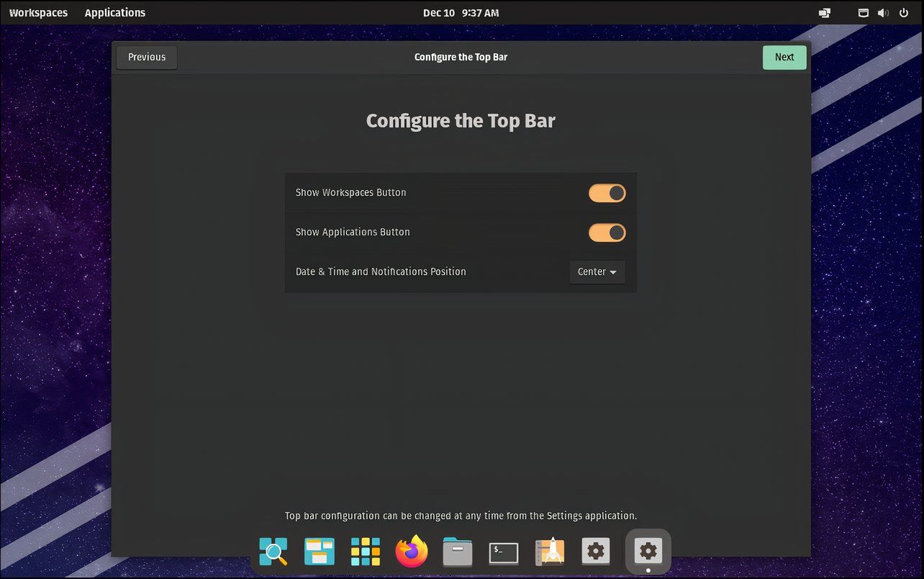Open the OS installer rocket icon
This screenshot has height=579, width=924.
pos(549,552)
